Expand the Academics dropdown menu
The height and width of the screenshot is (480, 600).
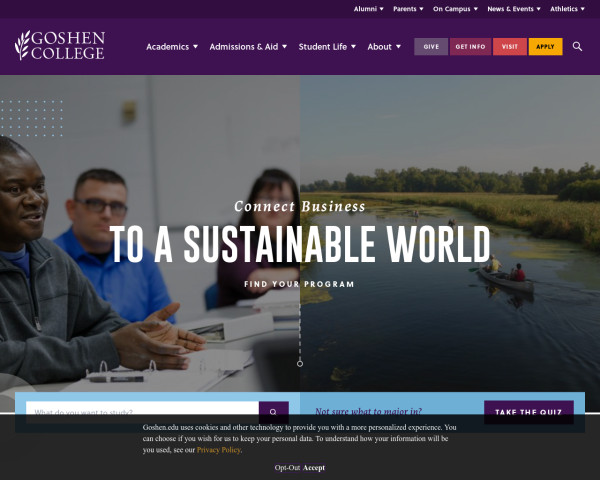point(172,47)
